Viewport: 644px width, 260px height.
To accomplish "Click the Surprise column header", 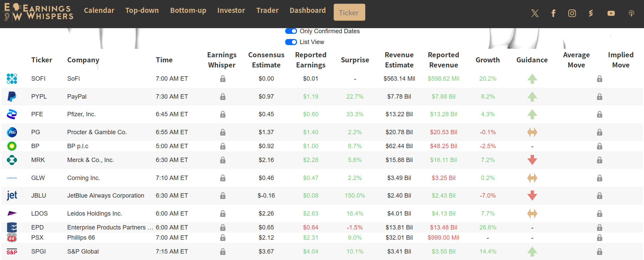I will click(x=355, y=60).
